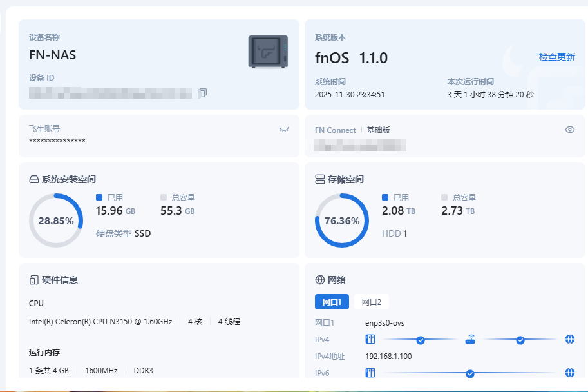Viewport: 588px width, 392px height.
Task: Click the 1600MHz memory speed
Action: click(x=101, y=371)
